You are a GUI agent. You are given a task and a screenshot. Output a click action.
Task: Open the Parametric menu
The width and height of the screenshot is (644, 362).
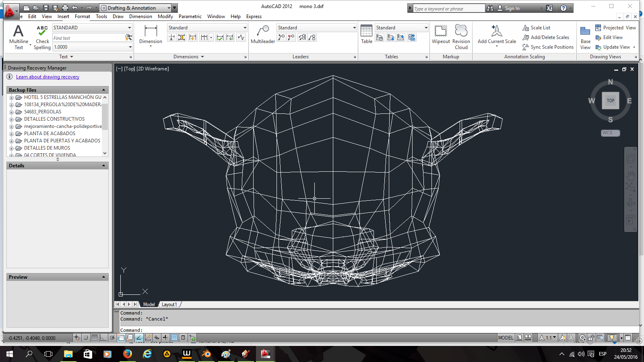(190, 16)
